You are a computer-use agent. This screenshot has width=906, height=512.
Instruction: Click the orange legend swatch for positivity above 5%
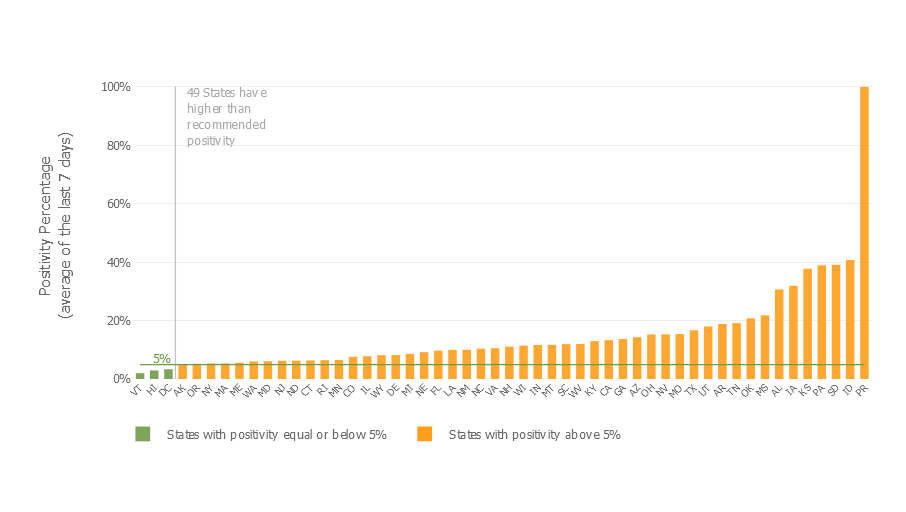[x=425, y=434]
